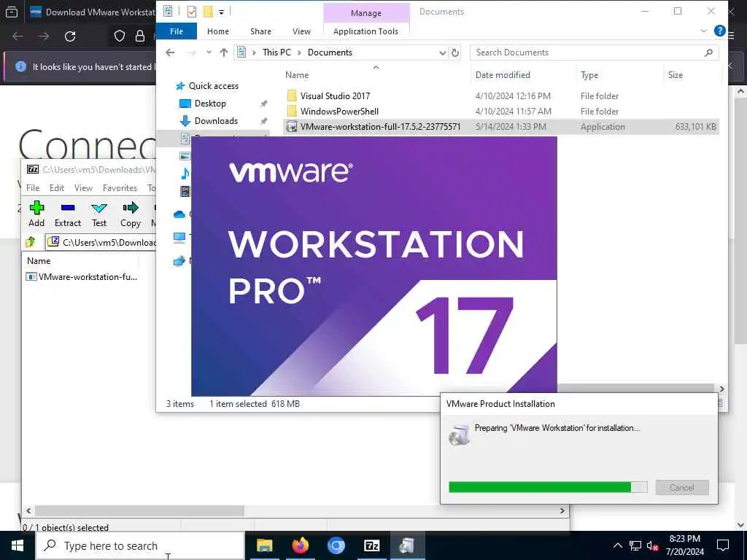Open the Share ribbon tab in Explorer
747x560 pixels.
point(260,31)
